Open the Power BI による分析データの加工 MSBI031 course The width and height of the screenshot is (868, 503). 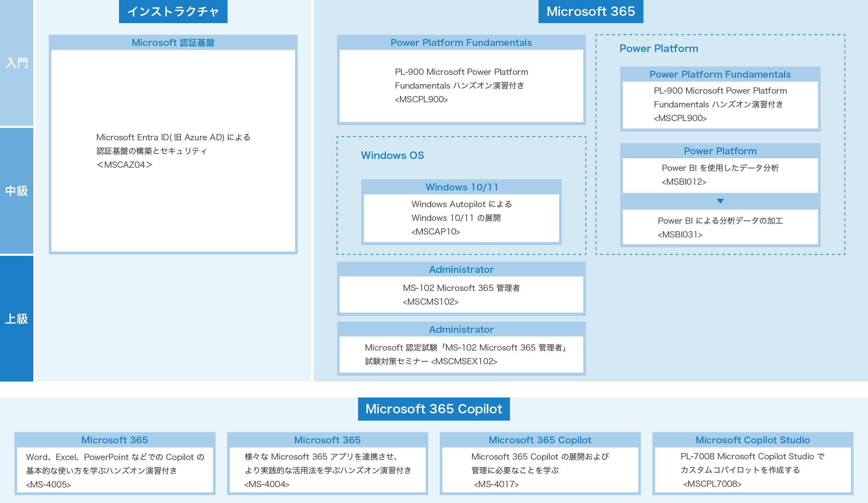(720, 227)
